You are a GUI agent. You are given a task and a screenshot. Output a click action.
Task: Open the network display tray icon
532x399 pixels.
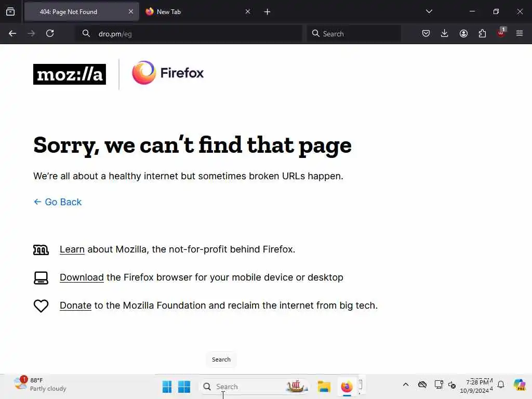(438, 385)
